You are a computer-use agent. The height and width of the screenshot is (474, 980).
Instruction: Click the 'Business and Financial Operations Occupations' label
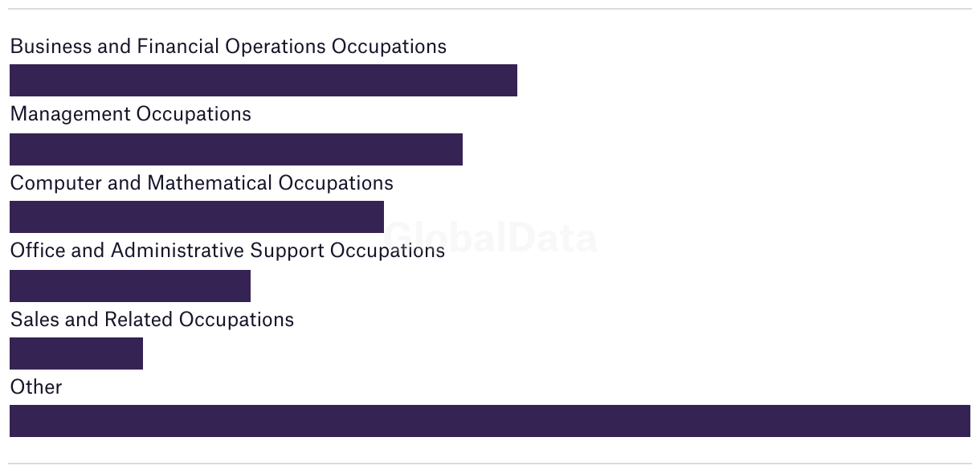pyautogui.click(x=228, y=47)
